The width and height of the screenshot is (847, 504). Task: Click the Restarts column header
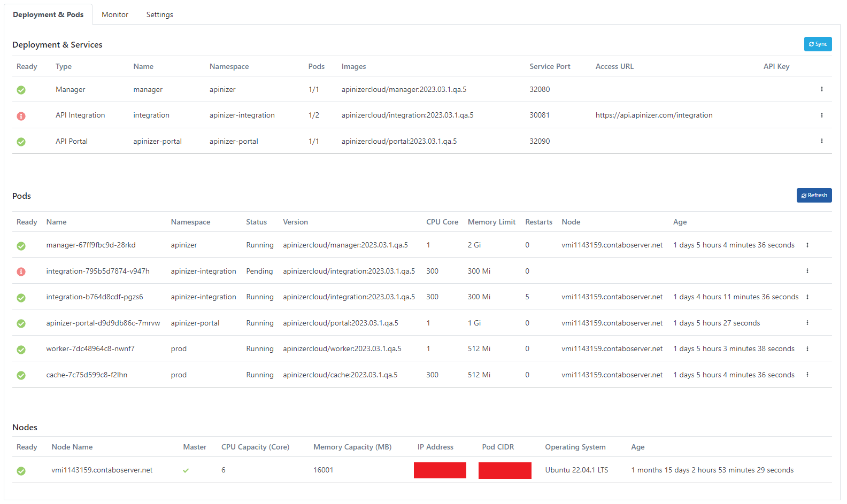[x=538, y=222]
